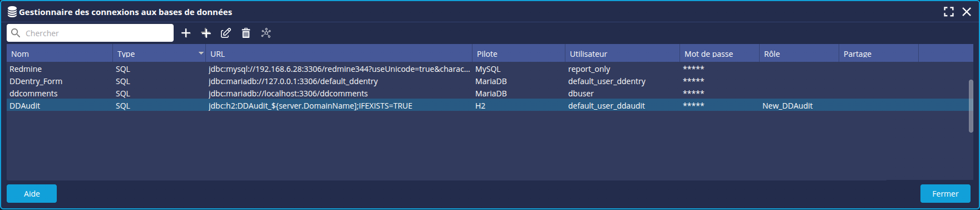The image size is (980, 210).
Task: Open the Type column sort dropdown arrow
Action: tap(201, 53)
